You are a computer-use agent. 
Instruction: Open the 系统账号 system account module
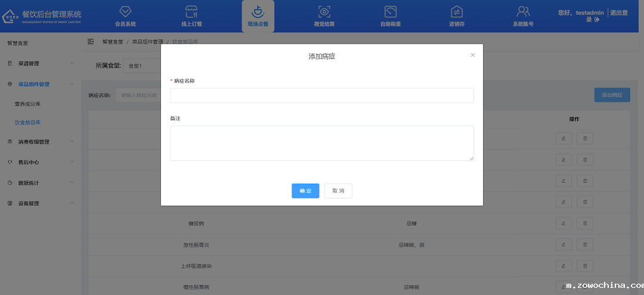[x=523, y=16]
